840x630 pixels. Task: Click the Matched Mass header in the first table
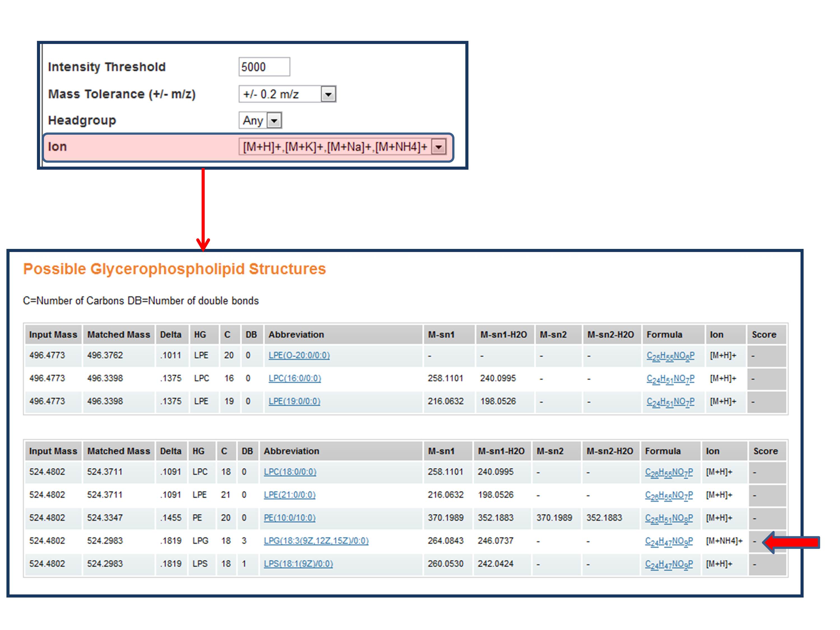[x=118, y=335]
